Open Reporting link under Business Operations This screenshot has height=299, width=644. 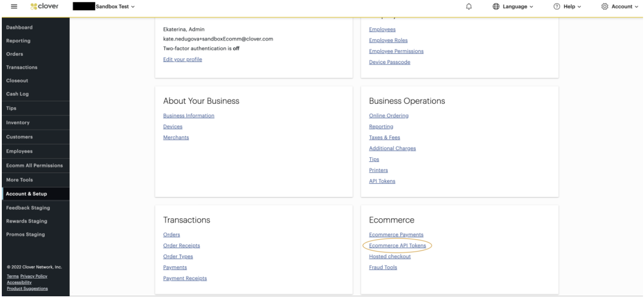(x=381, y=126)
